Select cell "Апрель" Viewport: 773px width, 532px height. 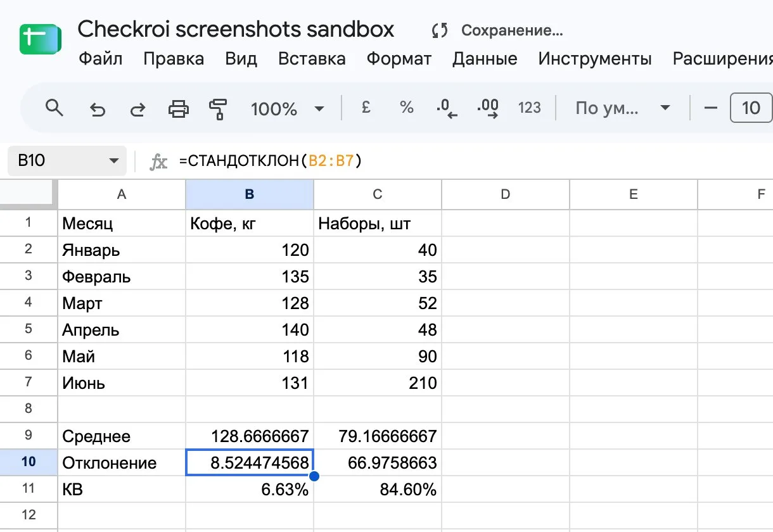click(122, 329)
